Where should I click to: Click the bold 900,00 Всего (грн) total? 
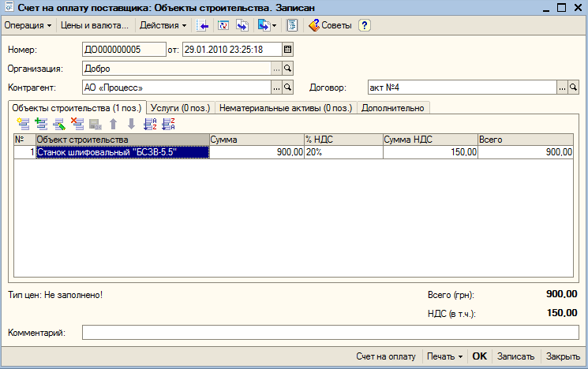point(561,294)
